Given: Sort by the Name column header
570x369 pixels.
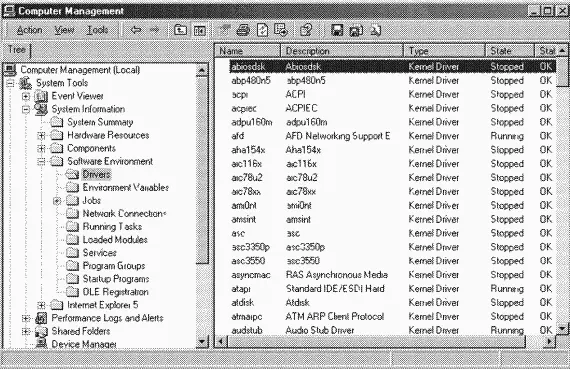Looking at the screenshot, I should 248,51.
